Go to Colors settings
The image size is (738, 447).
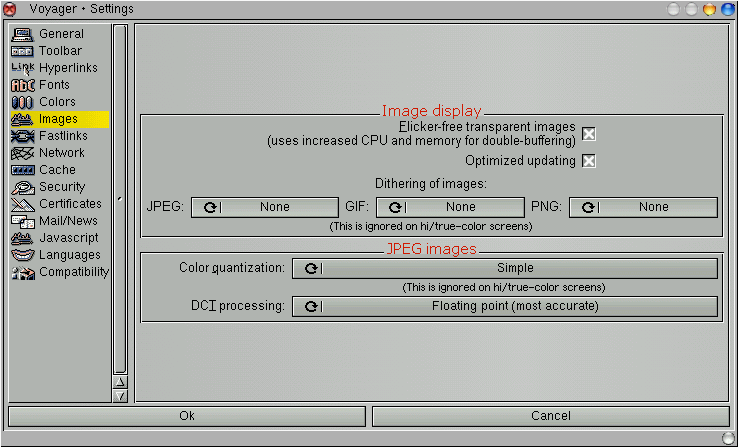(60, 102)
